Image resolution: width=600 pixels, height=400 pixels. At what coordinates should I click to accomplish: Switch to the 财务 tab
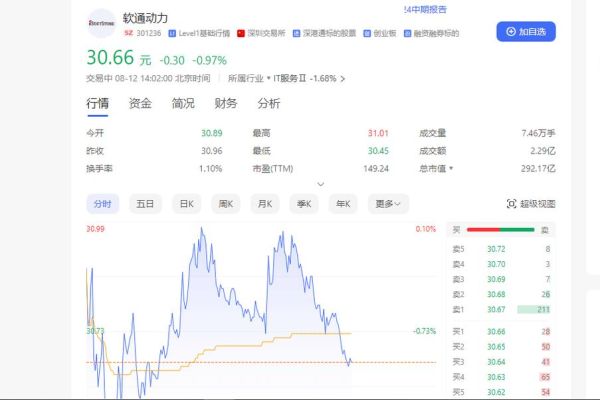(x=226, y=103)
